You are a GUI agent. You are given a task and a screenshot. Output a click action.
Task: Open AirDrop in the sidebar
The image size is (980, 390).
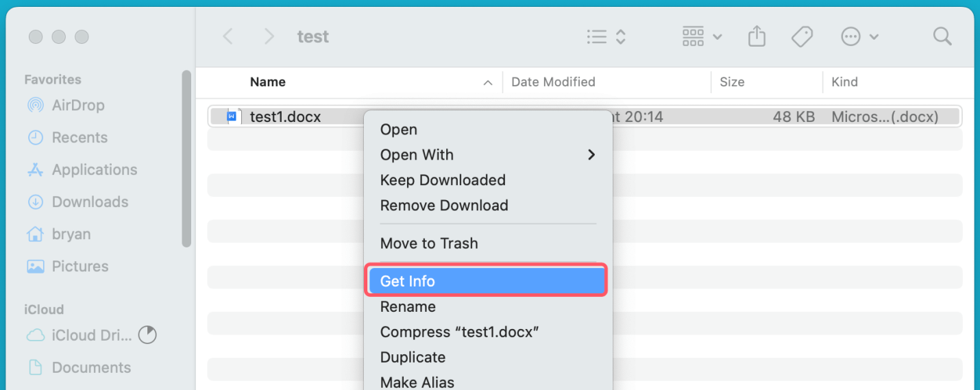click(77, 106)
